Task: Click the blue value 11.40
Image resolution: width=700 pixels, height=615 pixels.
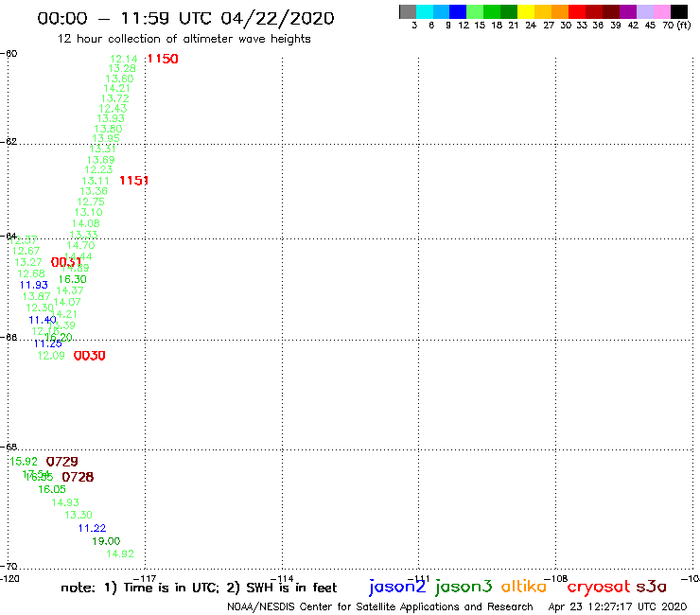Action: (43, 320)
